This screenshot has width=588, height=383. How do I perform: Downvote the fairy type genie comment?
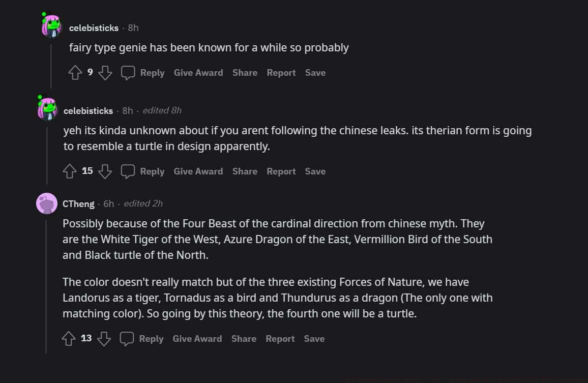[x=105, y=73]
